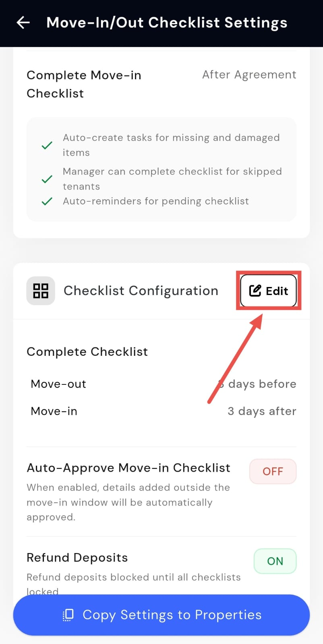Screen dimensions: 323x644
Task: Select the Complete Move-in Checklist row
Action: point(84,84)
